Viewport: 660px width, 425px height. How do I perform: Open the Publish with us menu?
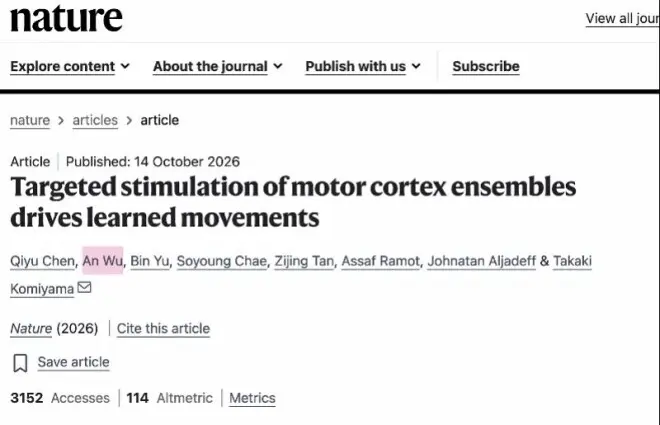[356, 66]
